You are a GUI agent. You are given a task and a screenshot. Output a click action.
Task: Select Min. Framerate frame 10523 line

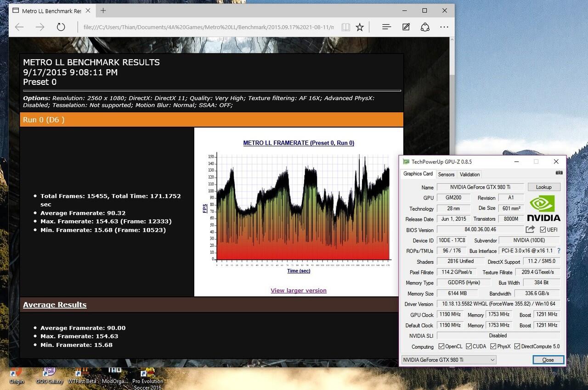point(103,230)
